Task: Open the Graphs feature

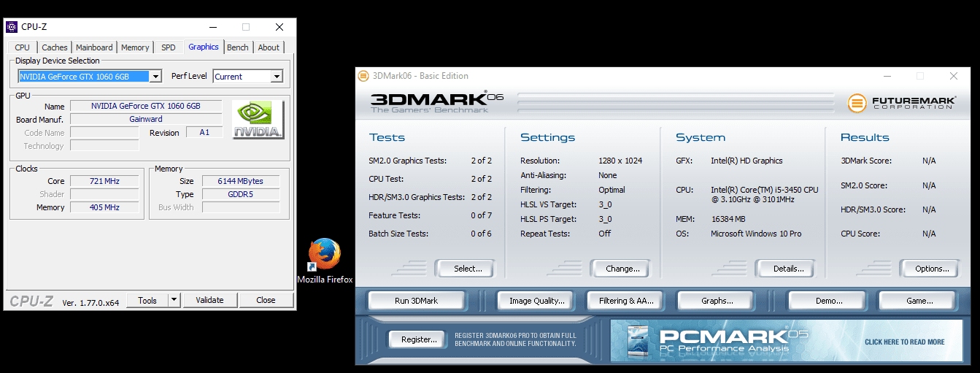Action: click(717, 300)
